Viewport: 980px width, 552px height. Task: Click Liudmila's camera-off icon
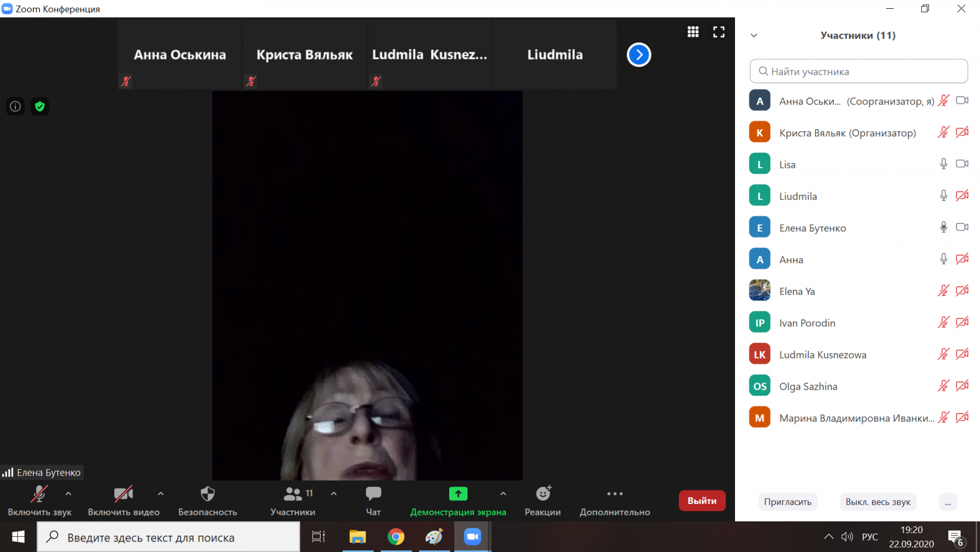962,195
